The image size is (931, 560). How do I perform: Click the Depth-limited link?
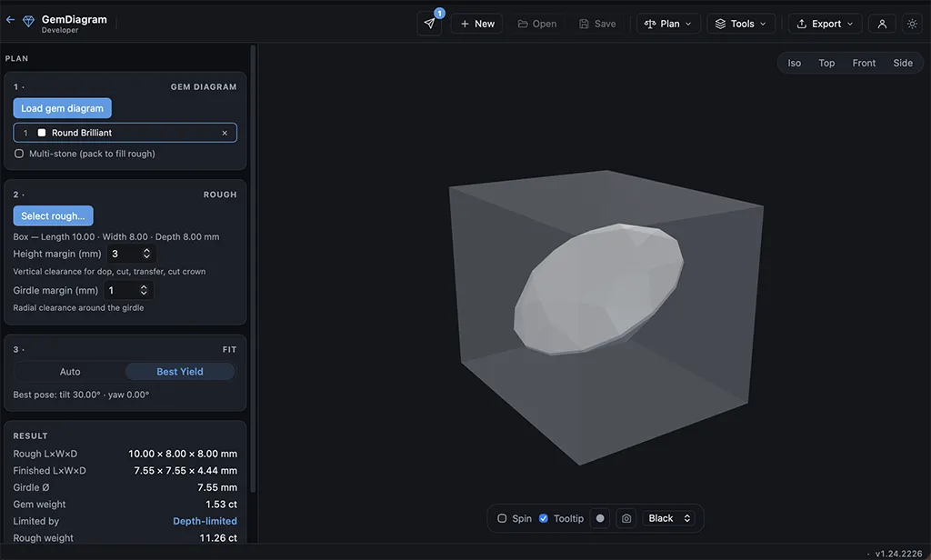[x=205, y=521]
